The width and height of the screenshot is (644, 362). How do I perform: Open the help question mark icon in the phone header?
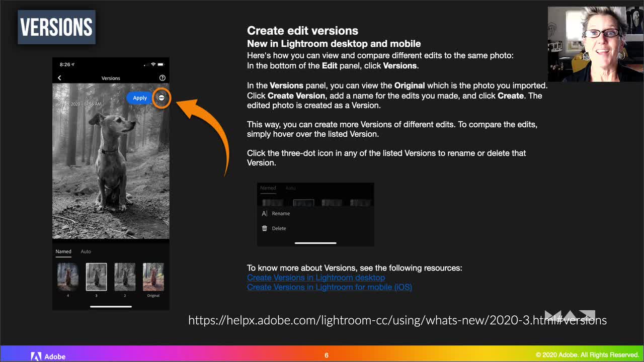[x=162, y=78]
